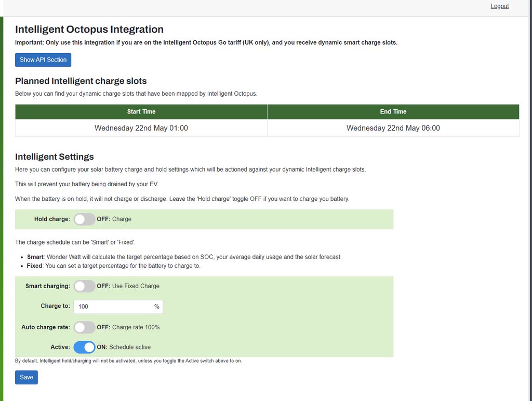Click the percent sign in Charge to field
The image size is (532, 401).
pyautogui.click(x=156, y=307)
